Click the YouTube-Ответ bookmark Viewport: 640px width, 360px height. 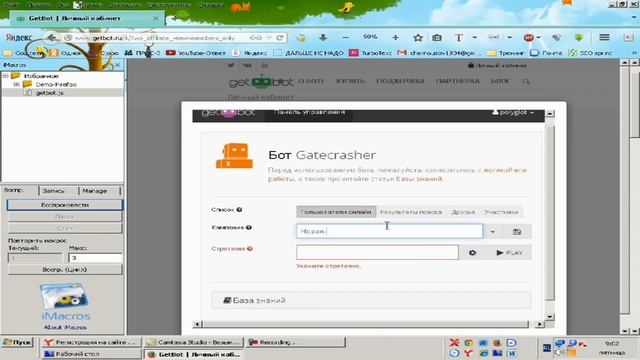(196, 53)
